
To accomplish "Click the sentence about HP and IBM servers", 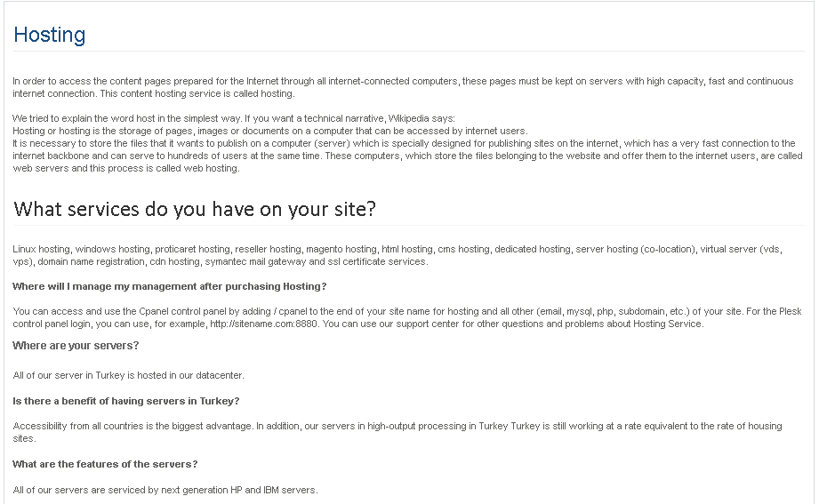I will click(x=165, y=490).
